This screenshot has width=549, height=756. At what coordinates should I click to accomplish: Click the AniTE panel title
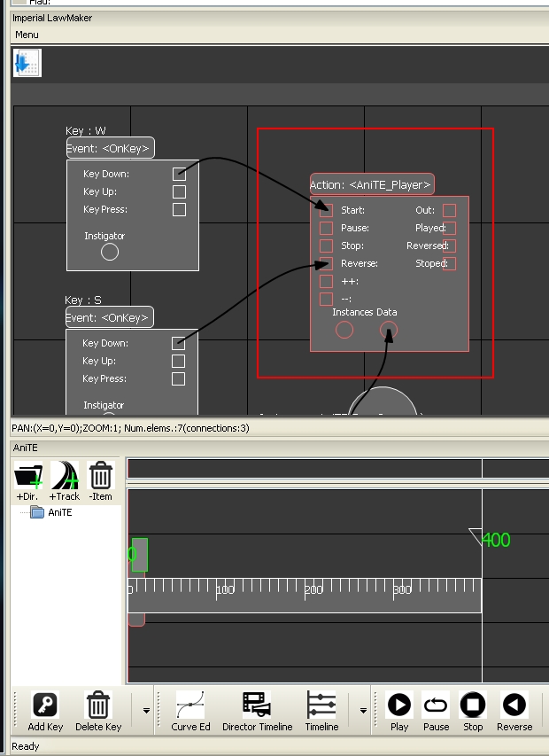[25, 448]
